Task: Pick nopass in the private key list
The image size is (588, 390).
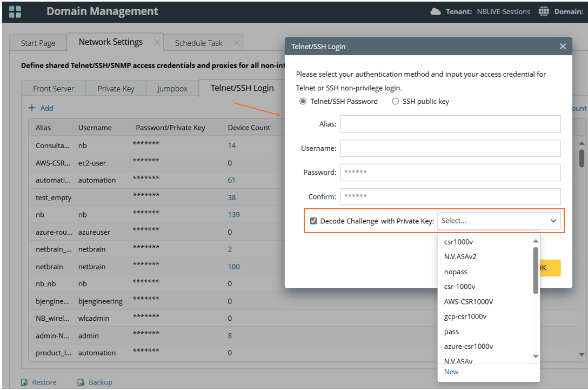Action: click(456, 272)
